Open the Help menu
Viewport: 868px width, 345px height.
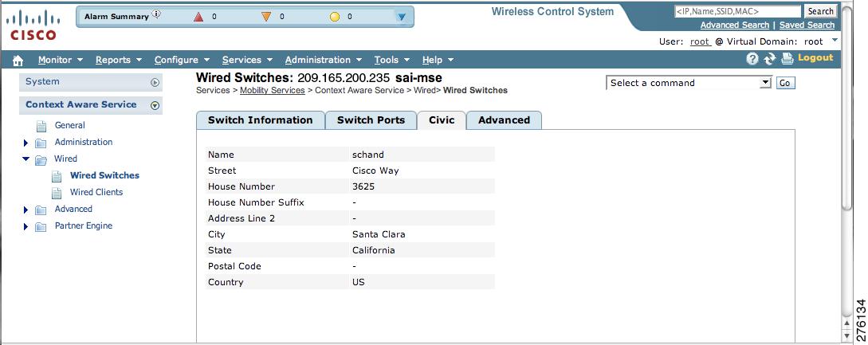[438, 60]
